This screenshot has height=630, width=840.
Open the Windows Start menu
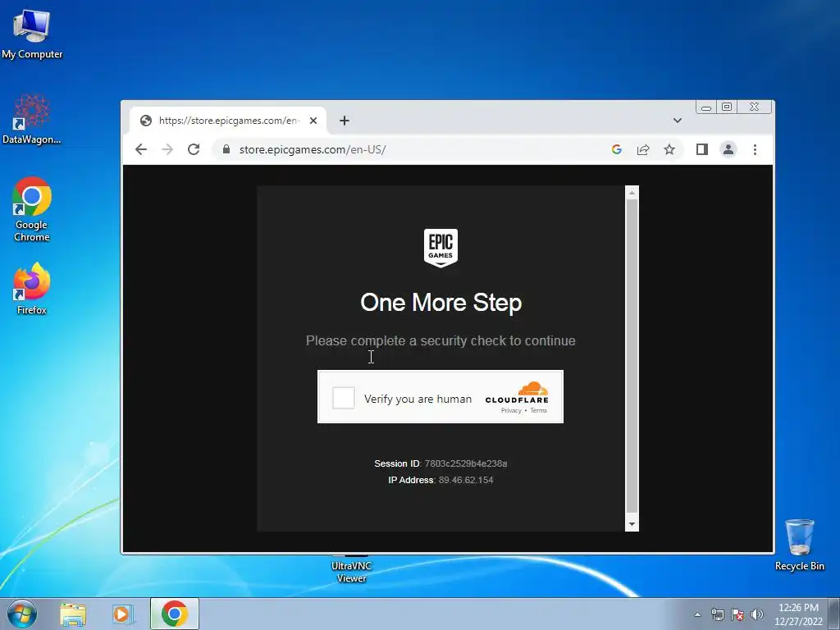tap(22, 614)
